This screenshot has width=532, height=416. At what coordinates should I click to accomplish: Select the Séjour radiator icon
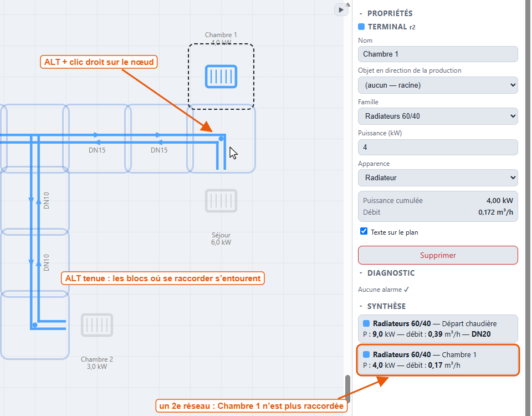[x=221, y=201]
